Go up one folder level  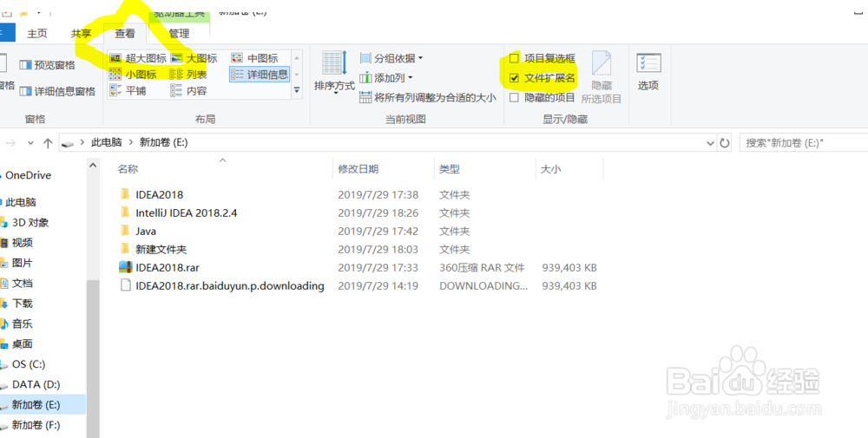click(48, 143)
